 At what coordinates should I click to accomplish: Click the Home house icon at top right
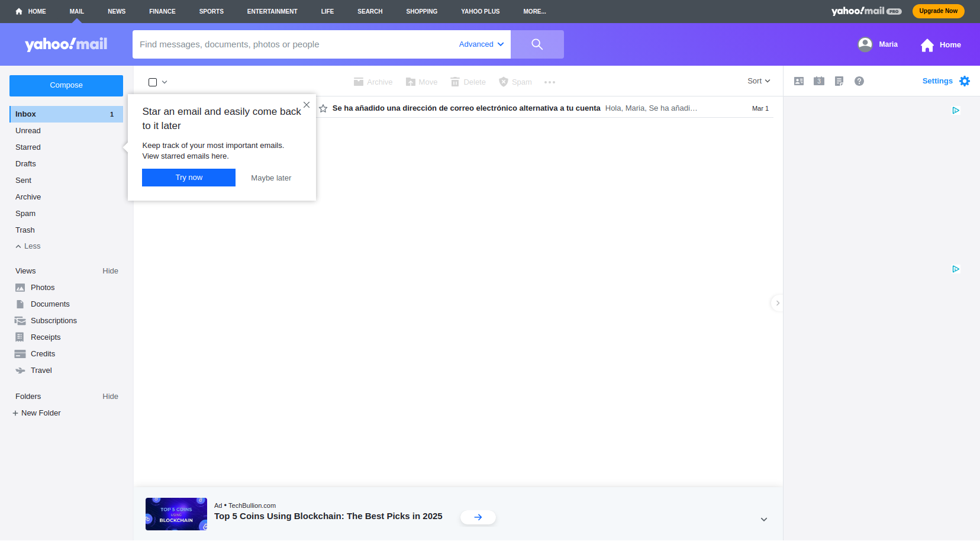coord(927,45)
